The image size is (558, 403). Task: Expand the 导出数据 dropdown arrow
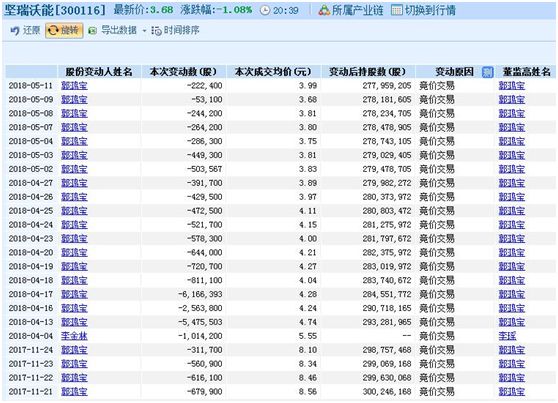[144, 31]
